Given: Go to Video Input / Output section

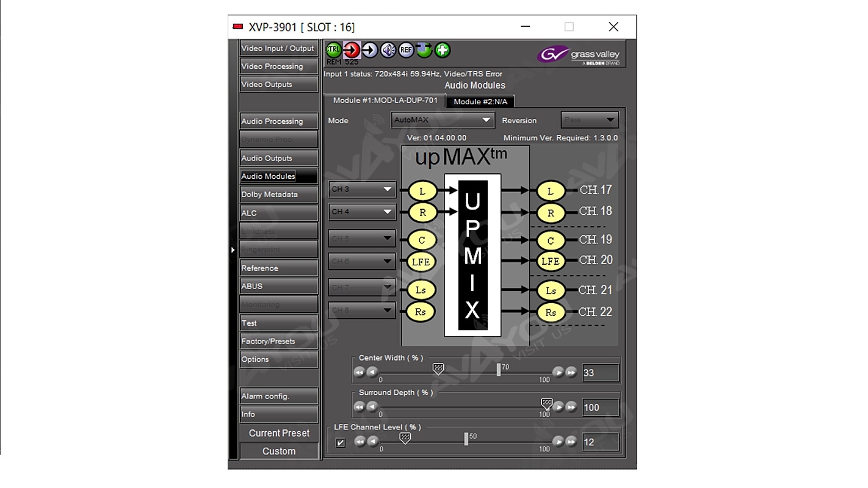Looking at the screenshot, I should click(x=279, y=49).
